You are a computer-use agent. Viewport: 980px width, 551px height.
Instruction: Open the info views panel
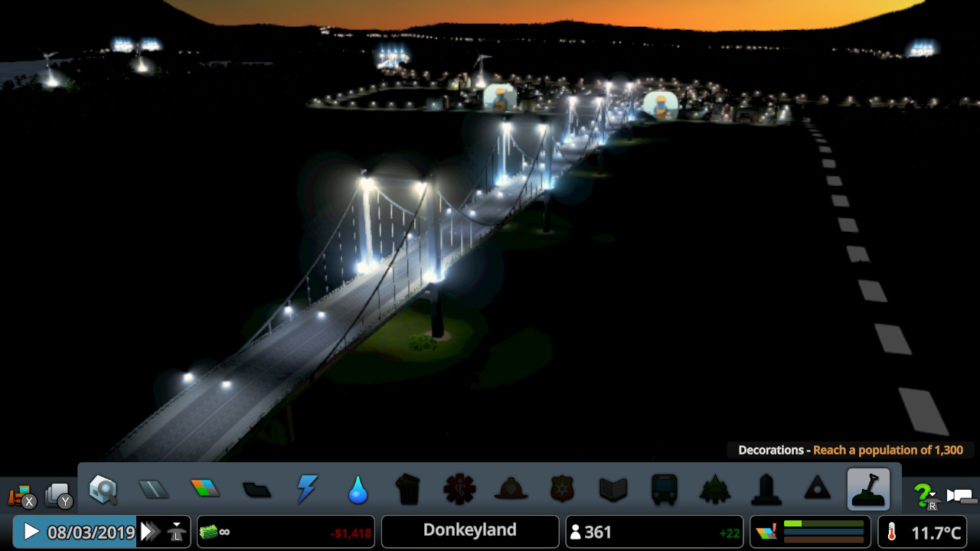pyautogui.click(x=103, y=489)
